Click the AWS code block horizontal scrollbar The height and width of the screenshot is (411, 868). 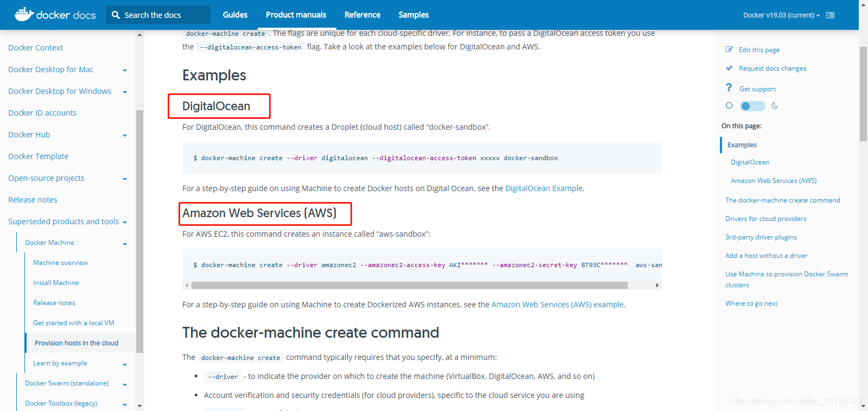coord(410,285)
